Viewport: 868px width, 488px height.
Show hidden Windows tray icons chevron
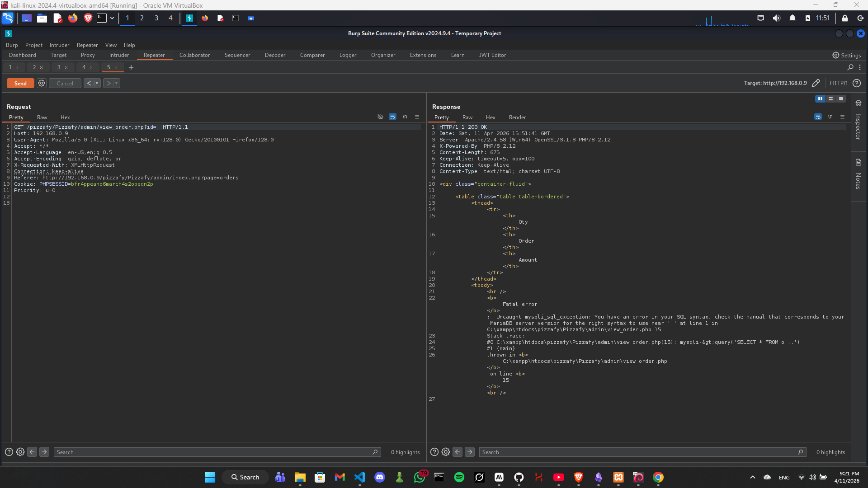pyautogui.click(x=753, y=477)
